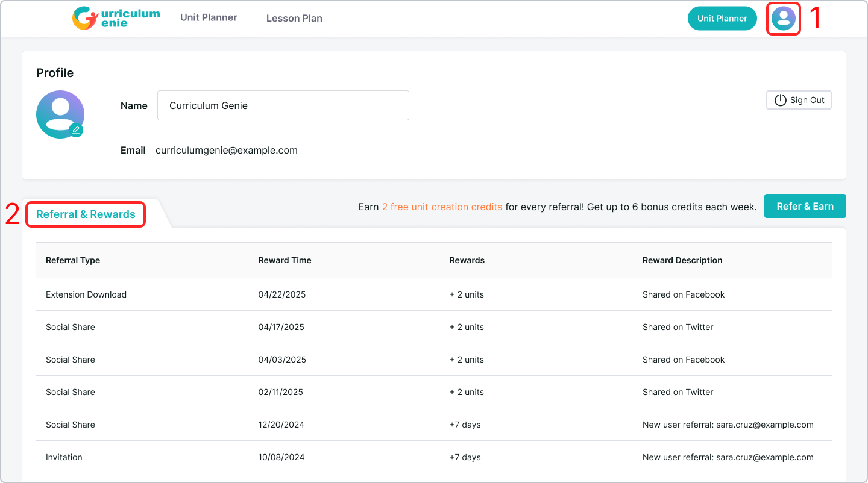
Task: Click Sign Out button
Action: click(x=799, y=100)
